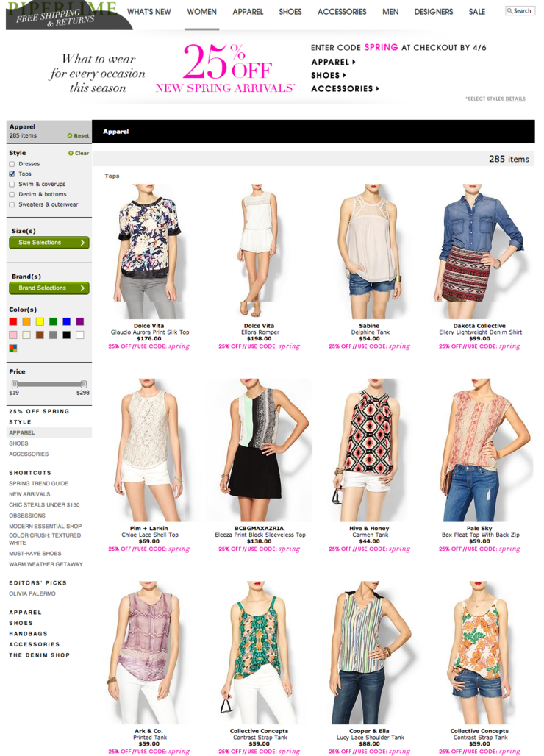544x756 pixels.
Task: Click the green Clear icon beside Style
Action: [x=71, y=153]
